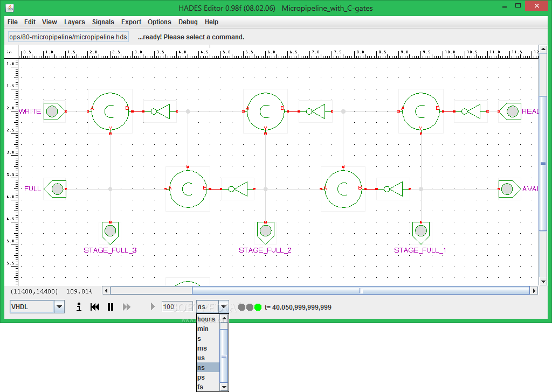Open the Export menu

[131, 22]
